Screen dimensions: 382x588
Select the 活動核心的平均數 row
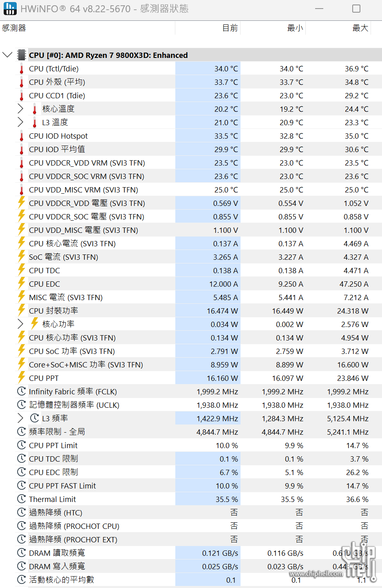(199, 580)
